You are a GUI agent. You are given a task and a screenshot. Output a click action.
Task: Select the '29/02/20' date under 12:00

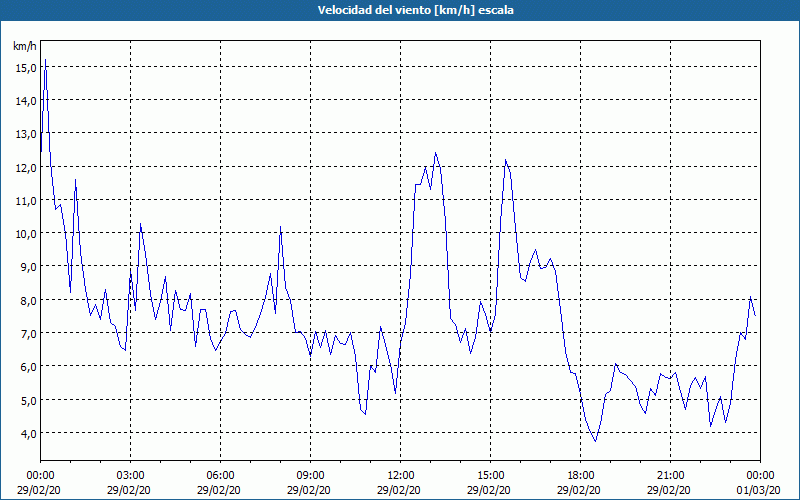pyautogui.click(x=398, y=490)
